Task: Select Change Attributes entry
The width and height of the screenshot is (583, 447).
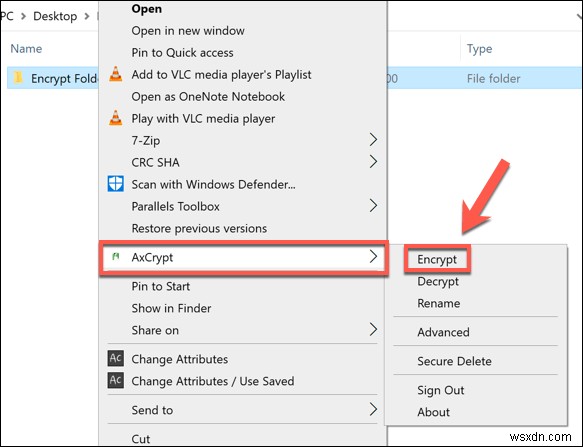Action: point(180,359)
